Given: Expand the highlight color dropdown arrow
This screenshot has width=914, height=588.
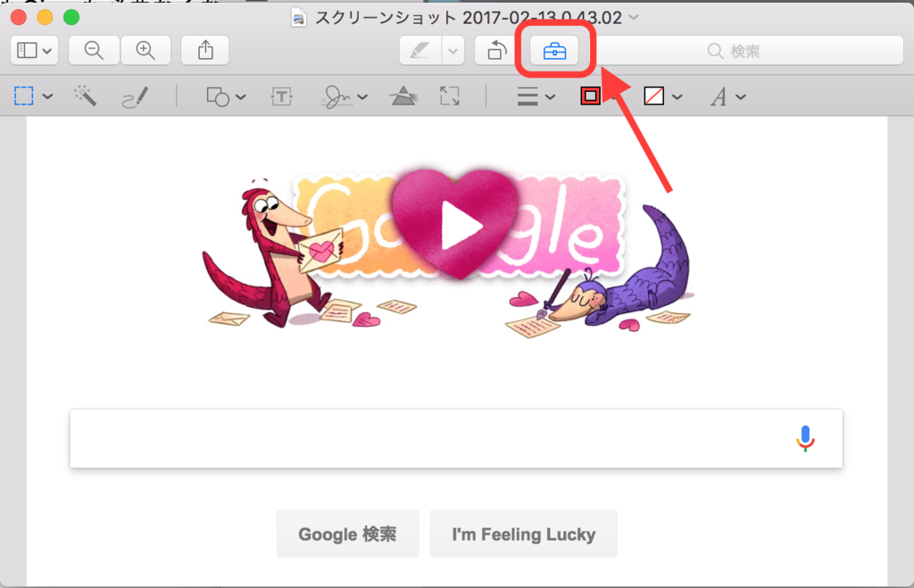Looking at the screenshot, I should click(453, 51).
